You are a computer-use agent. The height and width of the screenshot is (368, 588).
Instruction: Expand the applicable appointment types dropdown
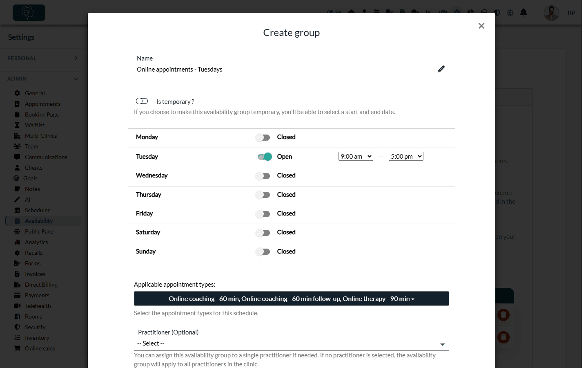(x=292, y=298)
